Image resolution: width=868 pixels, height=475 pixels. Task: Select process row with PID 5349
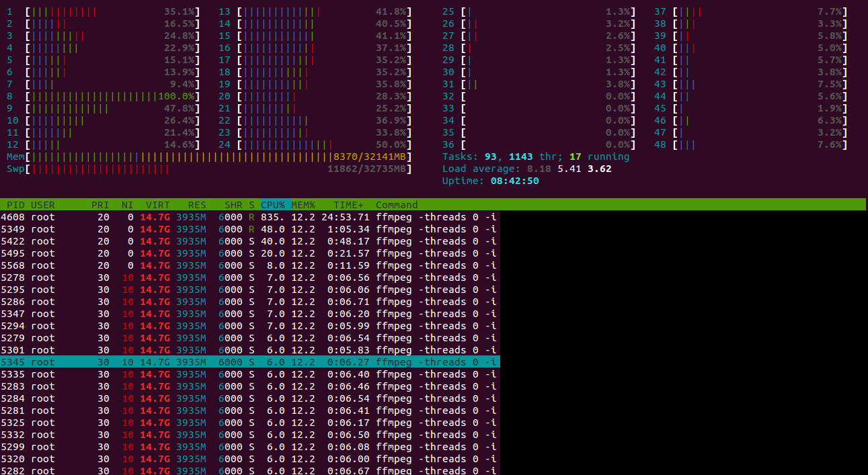coord(249,229)
